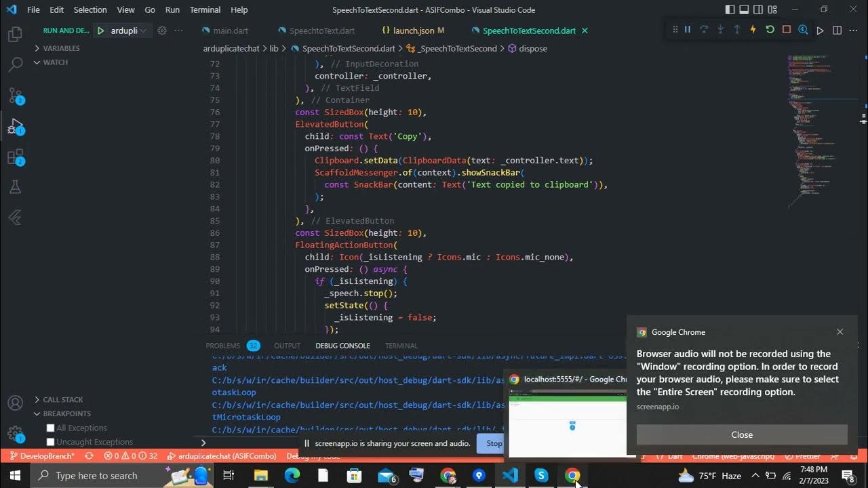Toggle Primary Side Bar layout icon
Image resolution: width=868 pixels, height=488 pixels.
(x=730, y=9)
